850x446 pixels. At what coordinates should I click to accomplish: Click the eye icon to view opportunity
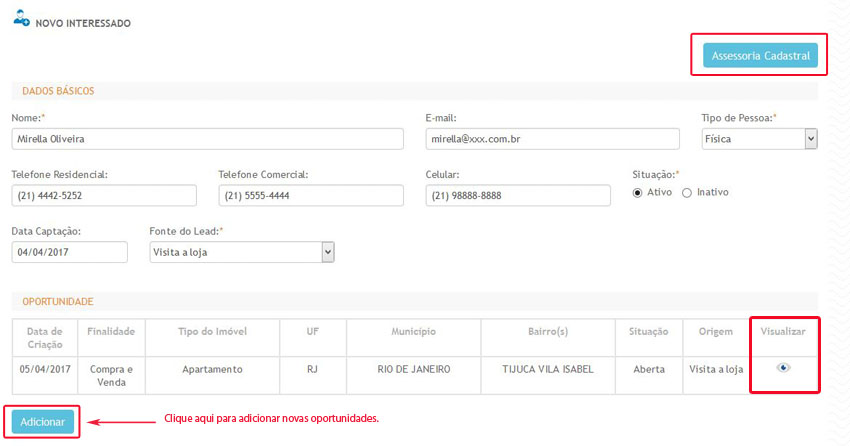tap(783, 368)
